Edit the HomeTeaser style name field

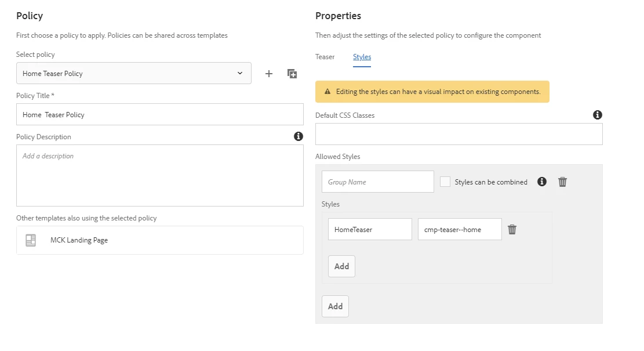click(x=370, y=229)
